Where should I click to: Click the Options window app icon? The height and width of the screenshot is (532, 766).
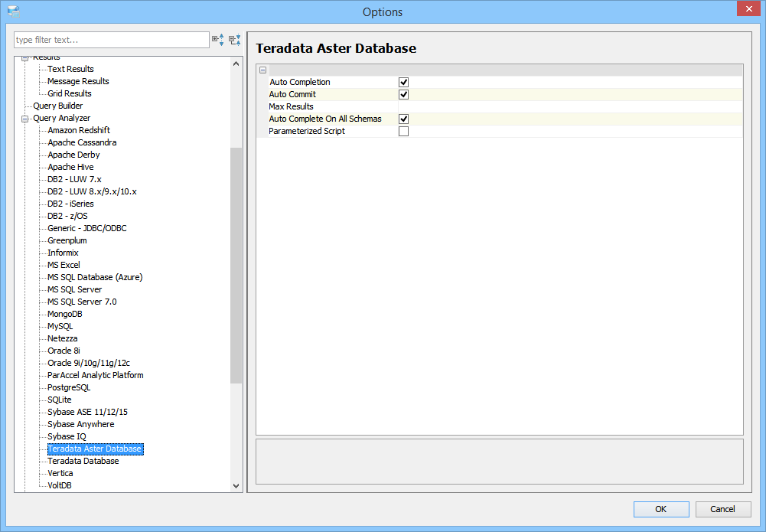(x=14, y=11)
